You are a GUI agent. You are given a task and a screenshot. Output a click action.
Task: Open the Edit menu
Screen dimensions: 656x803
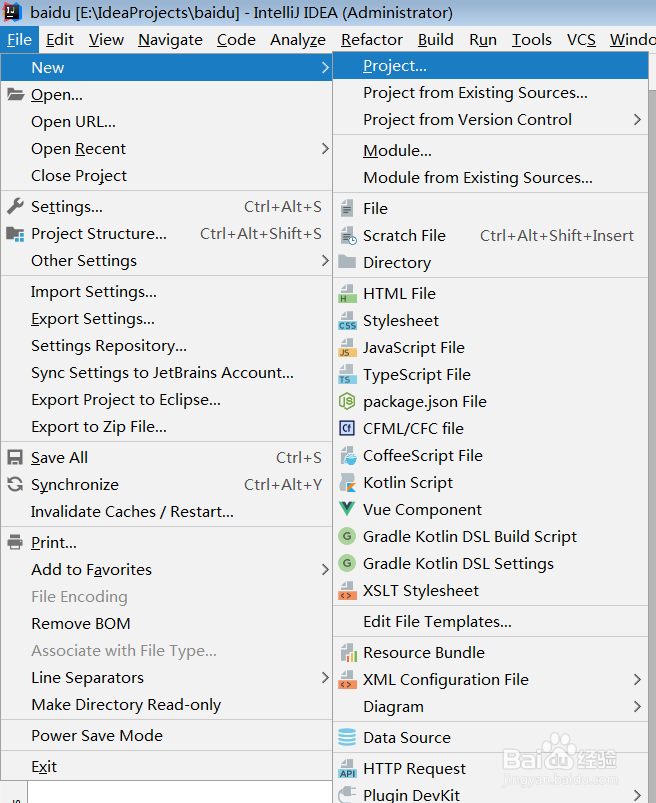point(60,39)
